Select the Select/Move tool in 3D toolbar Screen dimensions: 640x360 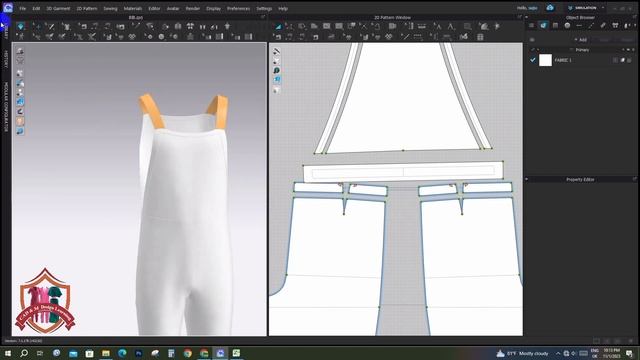(x=37, y=27)
